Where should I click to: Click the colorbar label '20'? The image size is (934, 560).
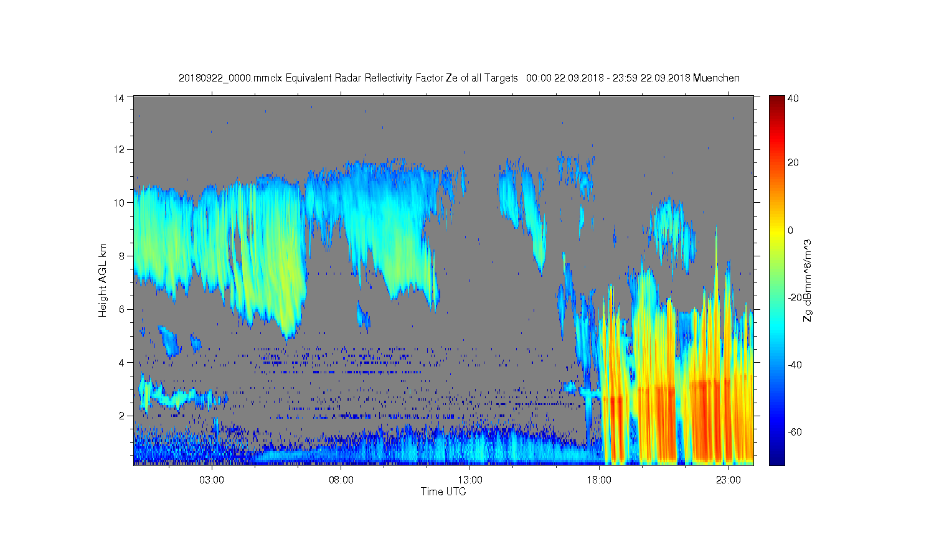coord(793,163)
